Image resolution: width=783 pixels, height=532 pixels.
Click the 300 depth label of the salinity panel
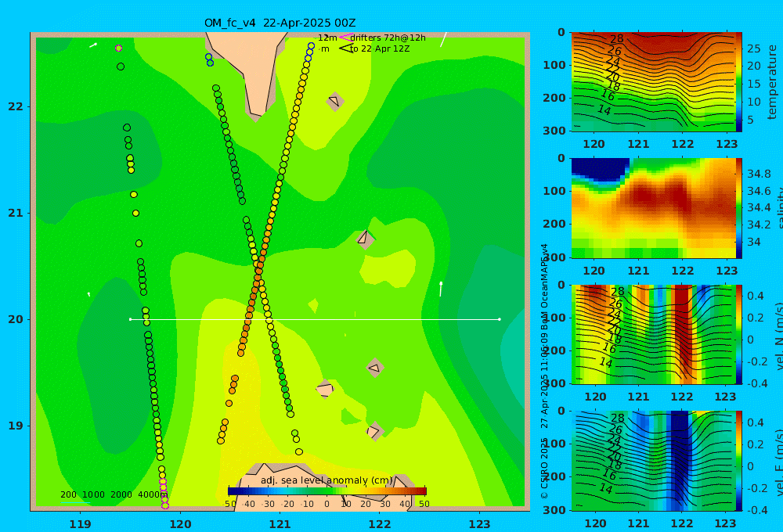pyautogui.click(x=554, y=257)
